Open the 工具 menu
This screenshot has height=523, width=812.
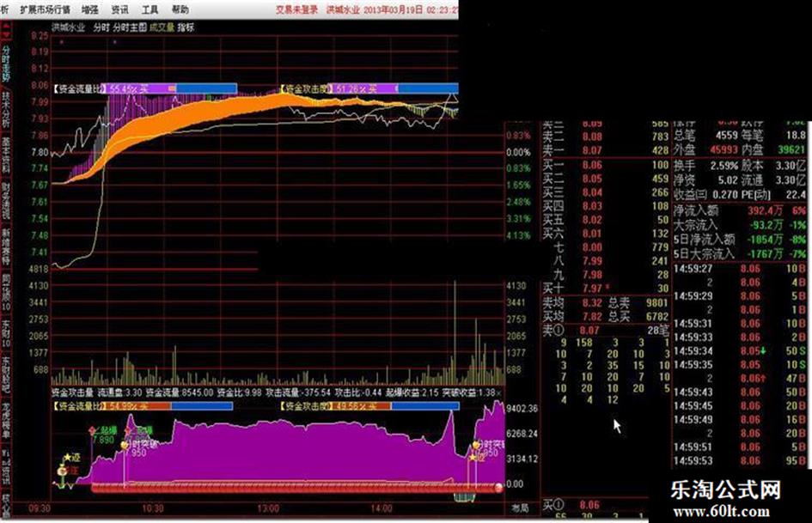pos(150,9)
